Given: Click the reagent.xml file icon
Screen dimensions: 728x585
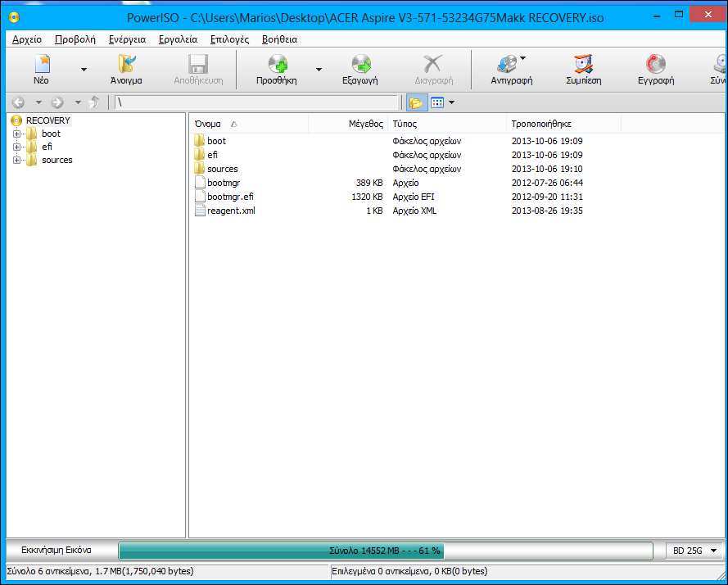Looking at the screenshot, I should coord(200,211).
